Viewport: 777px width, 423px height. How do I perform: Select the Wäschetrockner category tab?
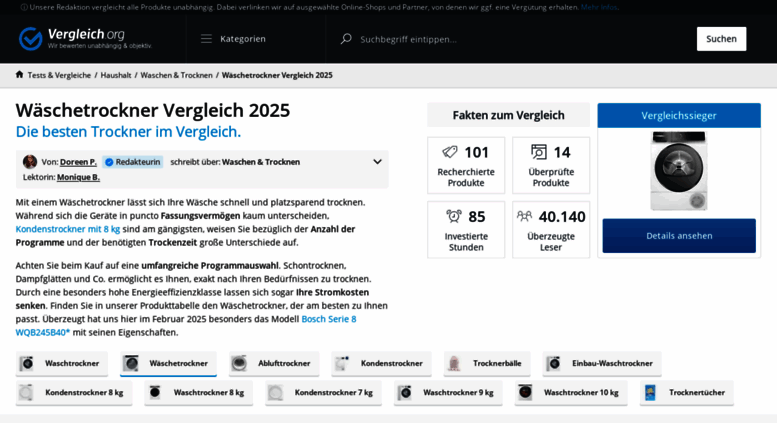click(168, 364)
